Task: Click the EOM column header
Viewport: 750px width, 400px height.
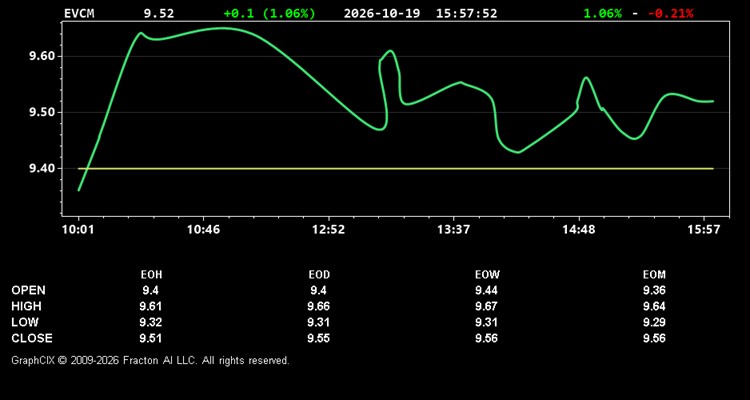Action: 654,275
